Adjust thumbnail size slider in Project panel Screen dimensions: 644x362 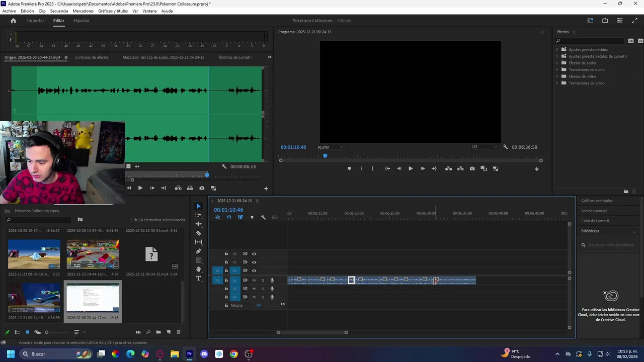[x=47, y=332]
